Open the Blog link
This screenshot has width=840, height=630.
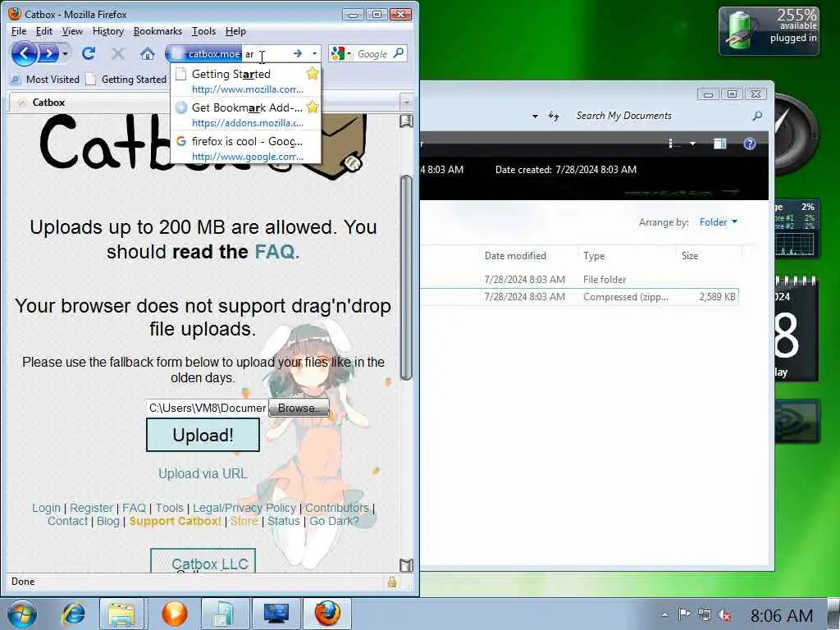tap(108, 521)
